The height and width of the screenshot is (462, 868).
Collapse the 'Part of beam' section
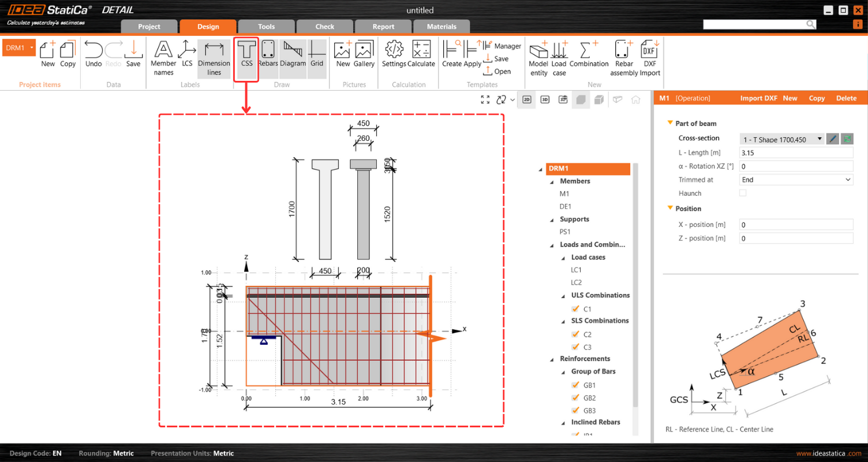point(670,123)
